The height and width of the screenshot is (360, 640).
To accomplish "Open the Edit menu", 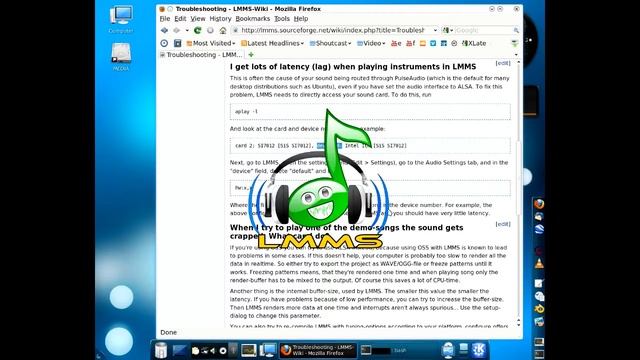I will point(180,19).
